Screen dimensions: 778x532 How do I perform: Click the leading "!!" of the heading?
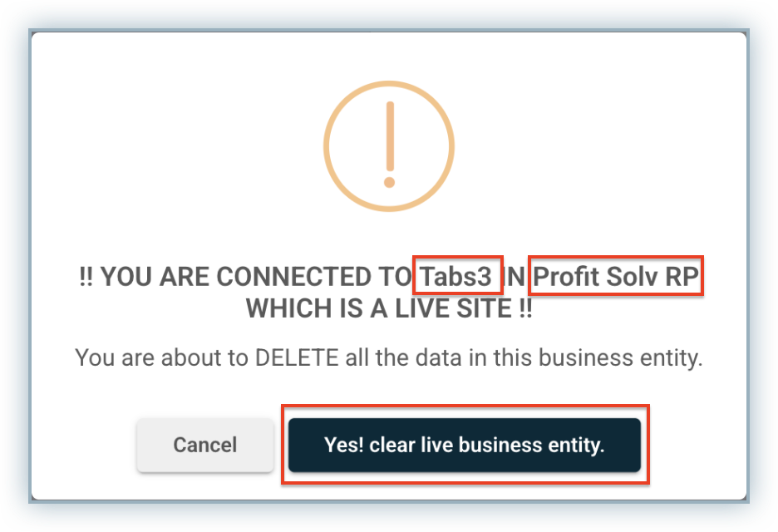pos(86,277)
